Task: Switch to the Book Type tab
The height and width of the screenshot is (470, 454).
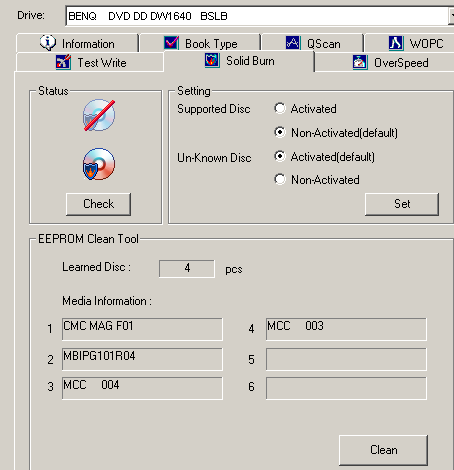Action: tap(200, 43)
